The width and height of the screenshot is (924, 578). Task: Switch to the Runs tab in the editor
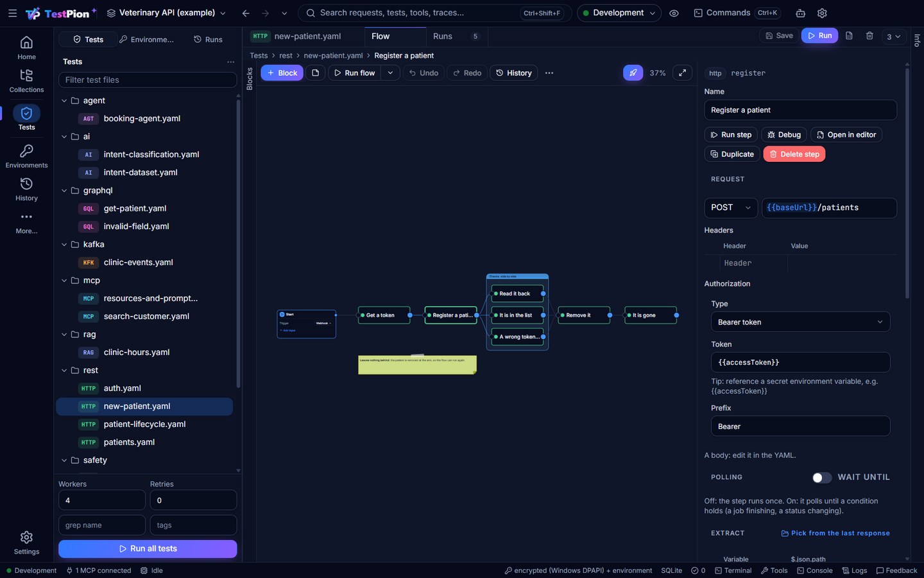(457, 37)
